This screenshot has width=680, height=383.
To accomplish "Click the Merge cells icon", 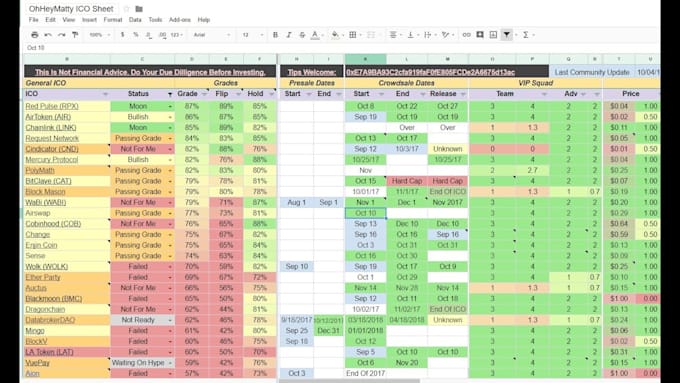I will 371,35.
